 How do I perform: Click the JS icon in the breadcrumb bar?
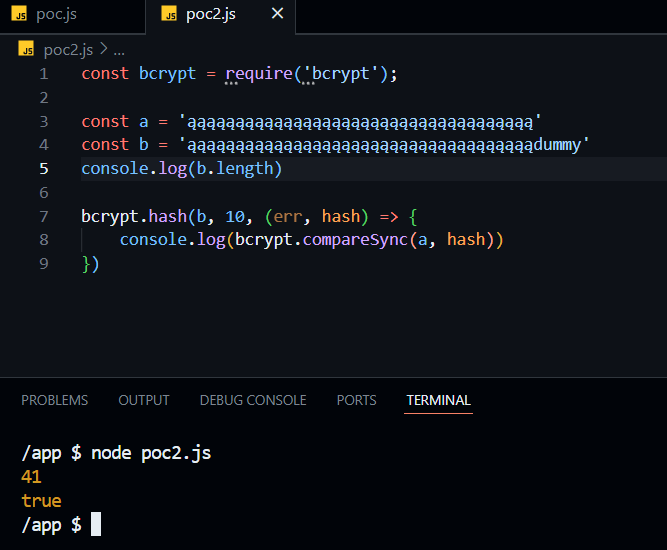click(27, 49)
